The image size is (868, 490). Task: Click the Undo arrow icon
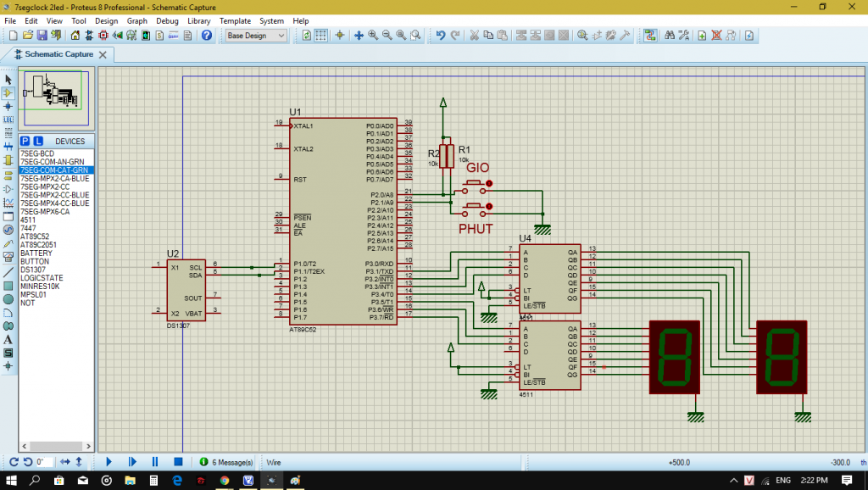(440, 36)
